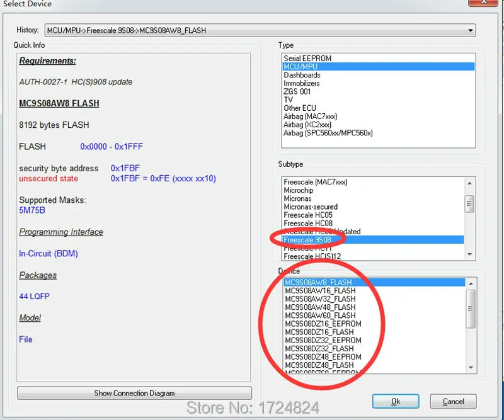Image resolution: width=504 pixels, height=420 pixels.
Task: Select Microchip subtype
Action: [373, 190]
